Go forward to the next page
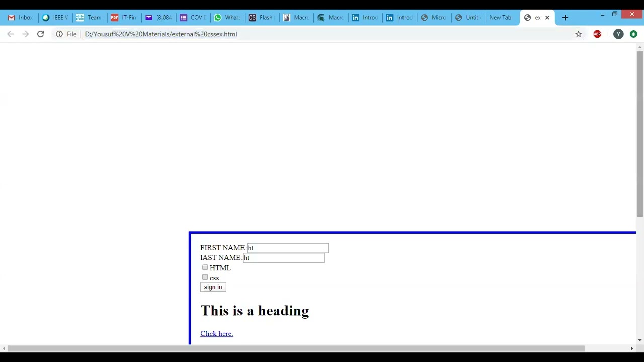This screenshot has height=362, width=644. (25, 34)
